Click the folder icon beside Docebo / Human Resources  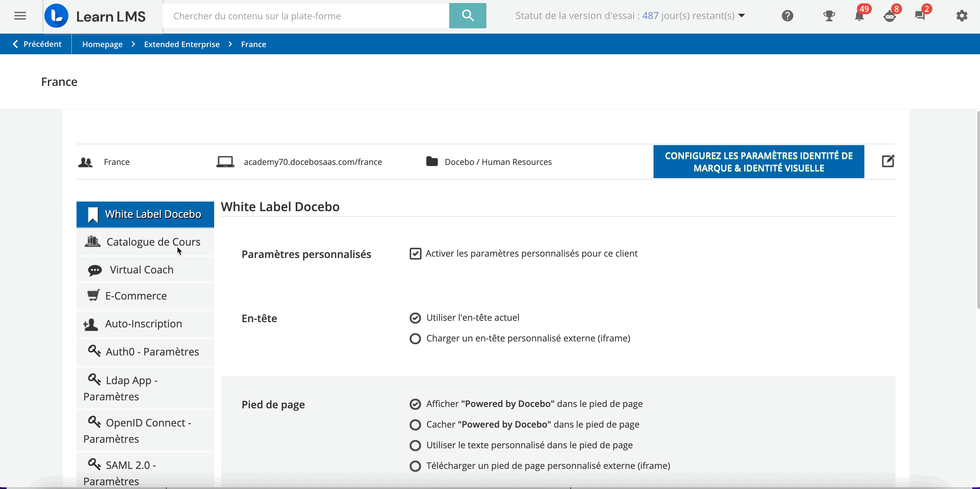432,161
